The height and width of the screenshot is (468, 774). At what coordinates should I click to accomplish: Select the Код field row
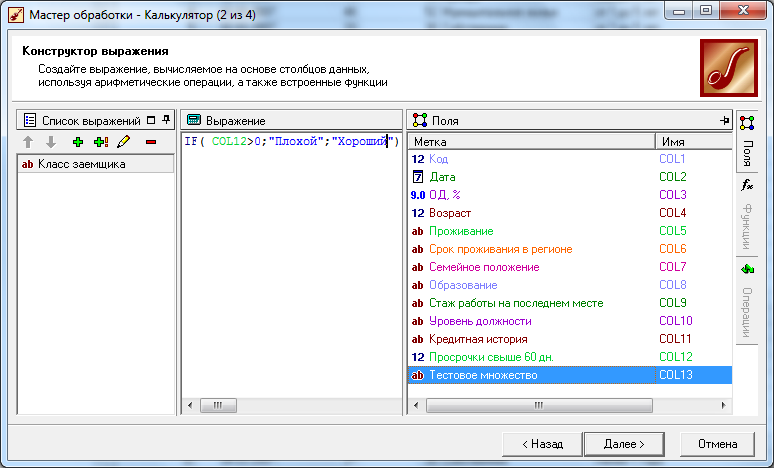pos(570,159)
